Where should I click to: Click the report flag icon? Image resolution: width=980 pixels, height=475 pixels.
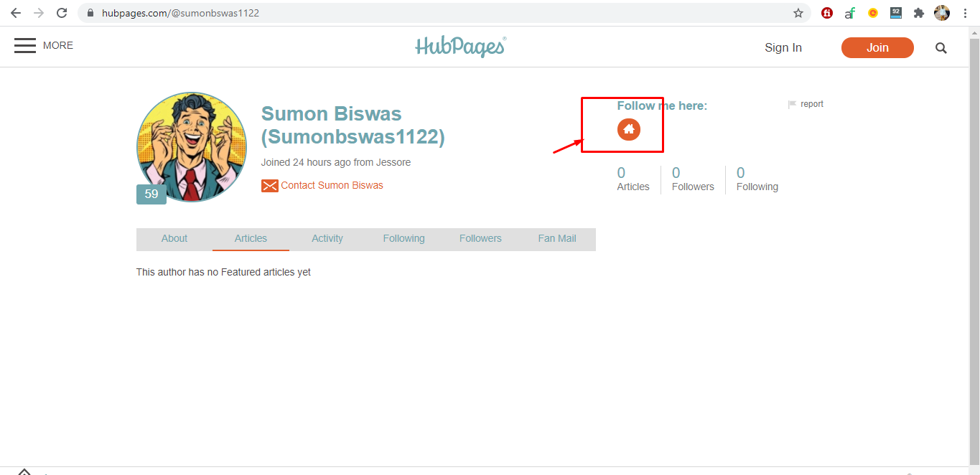(x=792, y=105)
